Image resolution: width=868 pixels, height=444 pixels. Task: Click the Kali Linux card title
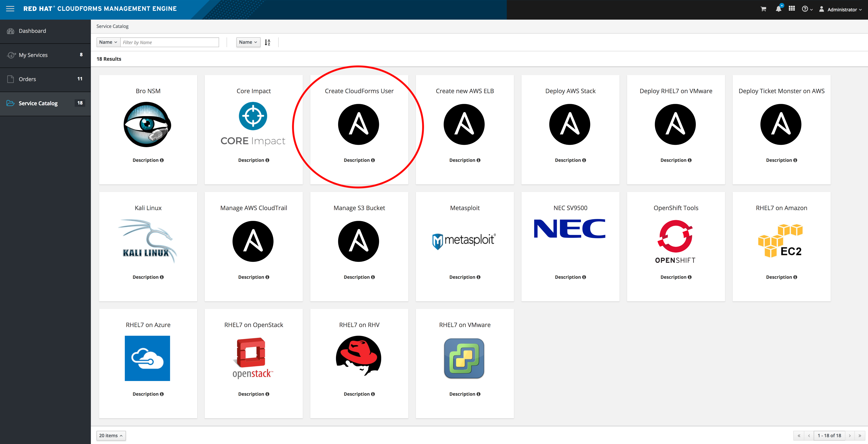148,208
